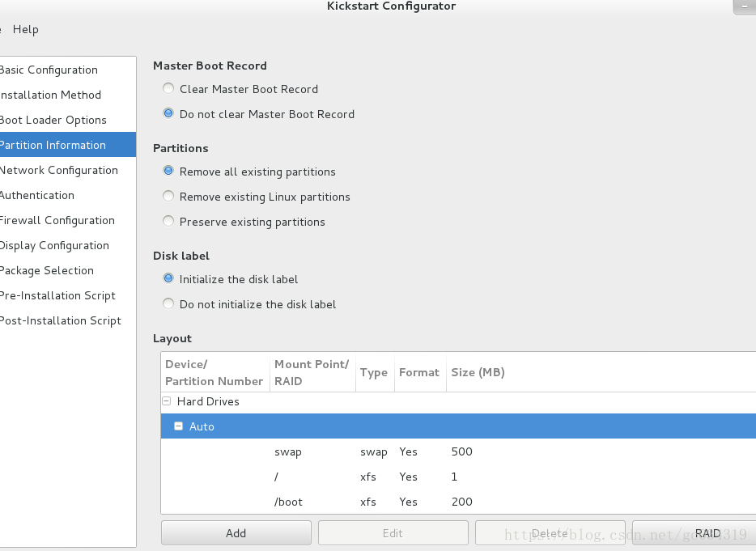Click the 200 size value of /boot
The image size is (756, 551).
click(462, 502)
